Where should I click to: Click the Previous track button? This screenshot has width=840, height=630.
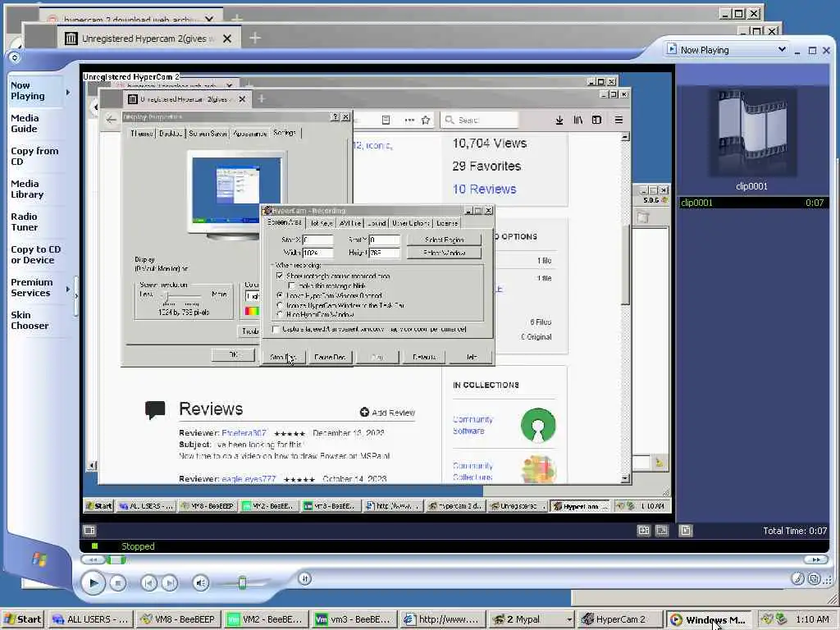149,583
